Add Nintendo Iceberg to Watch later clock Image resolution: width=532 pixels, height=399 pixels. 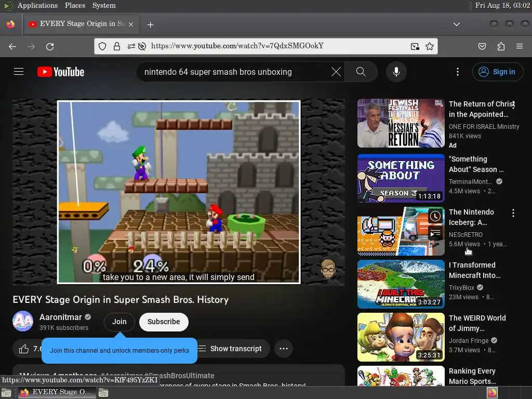coord(435,216)
